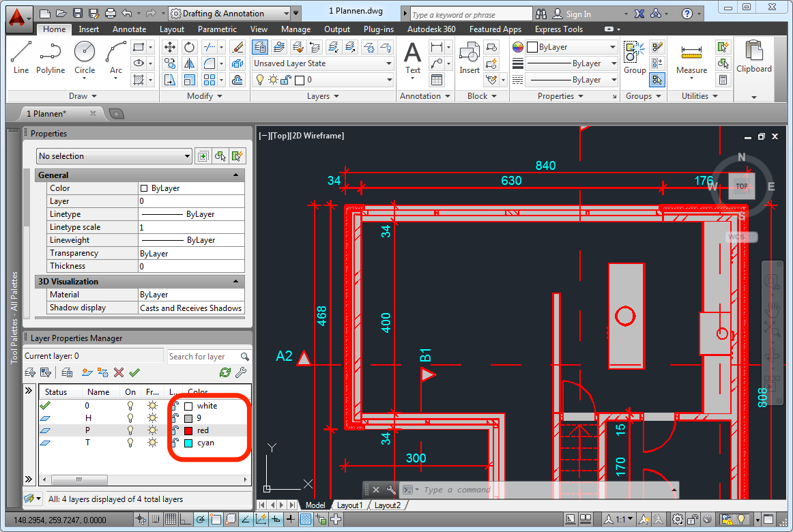
Task: Open the Express Tools ribbon tab
Action: click(x=559, y=29)
